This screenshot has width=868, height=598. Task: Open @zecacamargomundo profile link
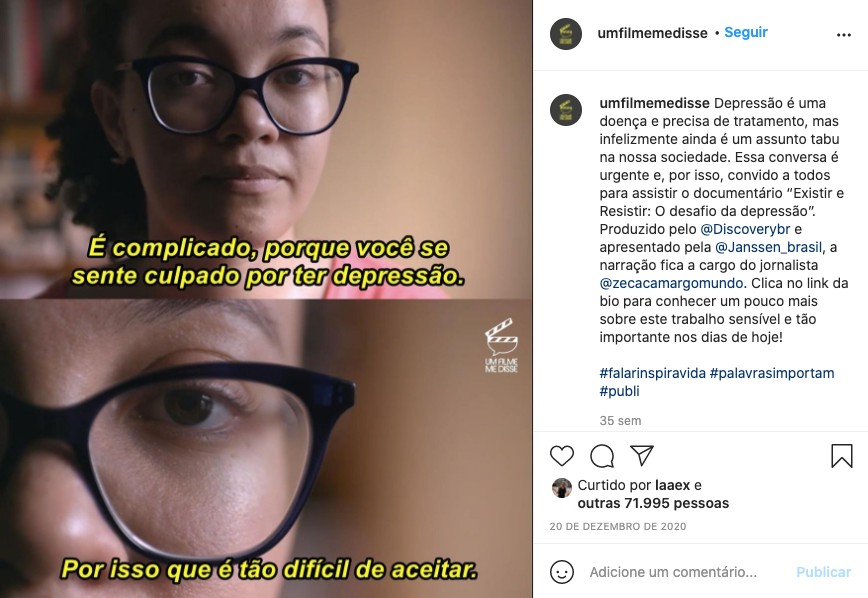point(671,283)
